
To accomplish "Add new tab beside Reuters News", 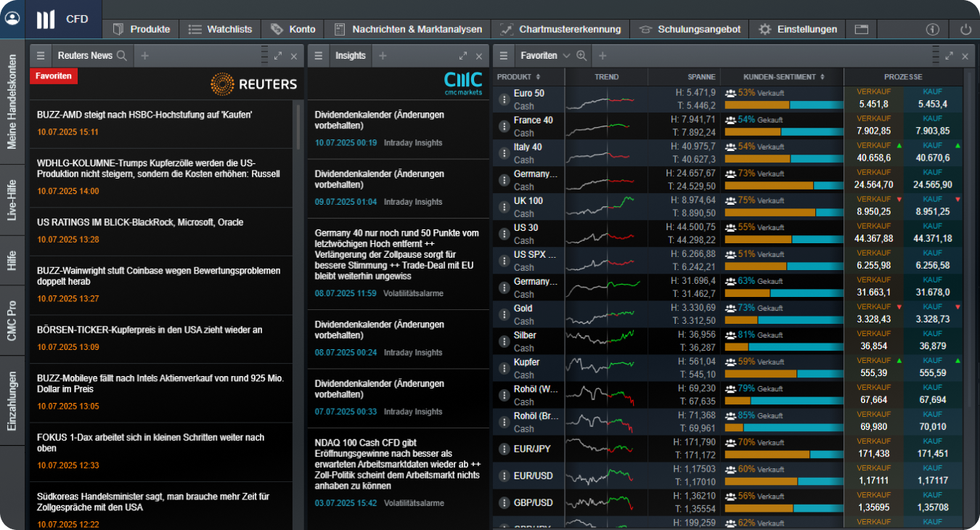I will [x=144, y=55].
